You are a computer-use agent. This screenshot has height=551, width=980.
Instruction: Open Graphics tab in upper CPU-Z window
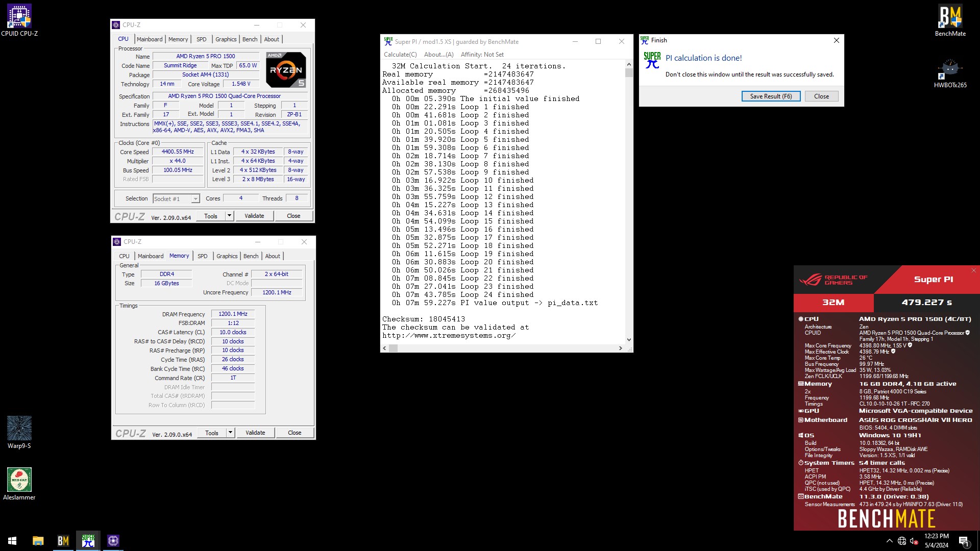pyautogui.click(x=226, y=39)
